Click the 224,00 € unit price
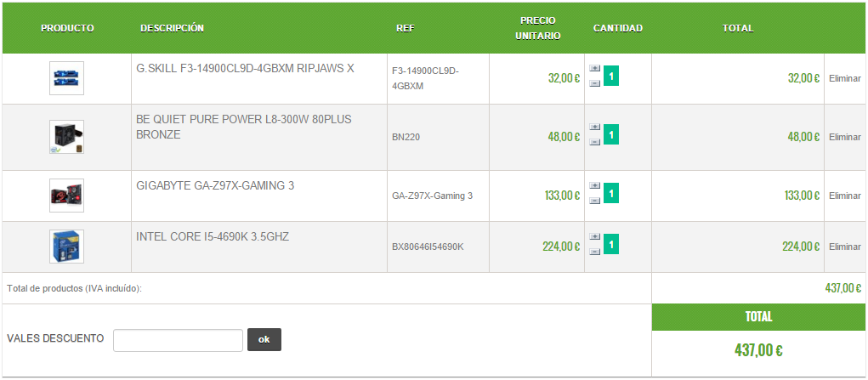The width and height of the screenshot is (868, 380). [x=561, y=247]
